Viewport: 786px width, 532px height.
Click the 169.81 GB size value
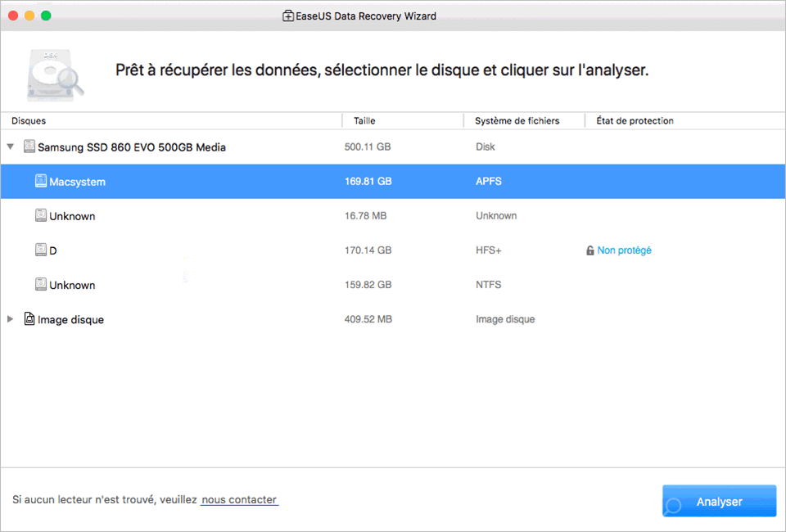click(368, 182)
